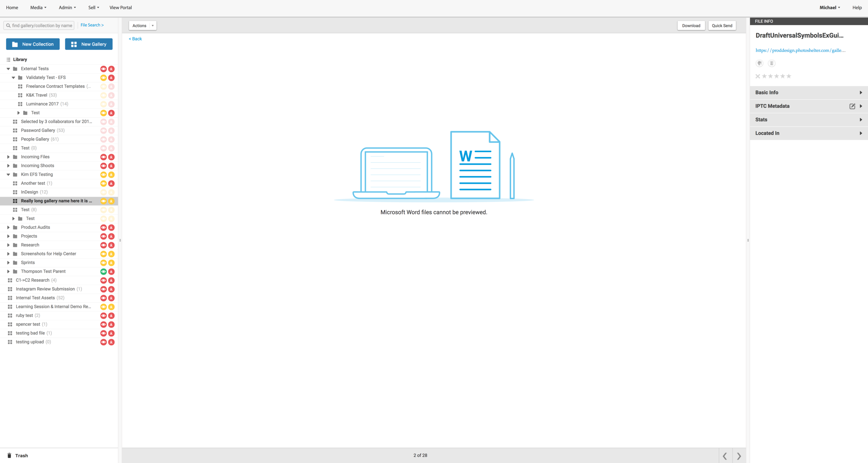Open the proddesign.photoshelter.com gallery URL

[x=800, y=51]
